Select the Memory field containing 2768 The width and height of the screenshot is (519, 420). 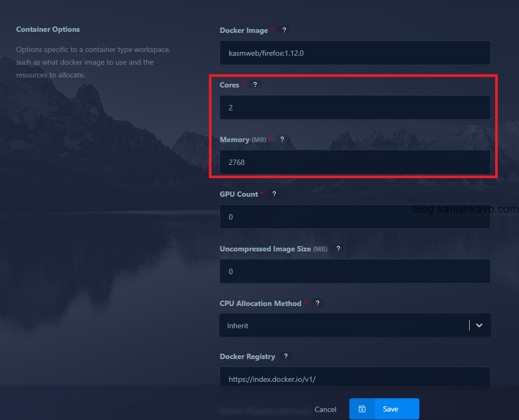[x=355, y=162]
